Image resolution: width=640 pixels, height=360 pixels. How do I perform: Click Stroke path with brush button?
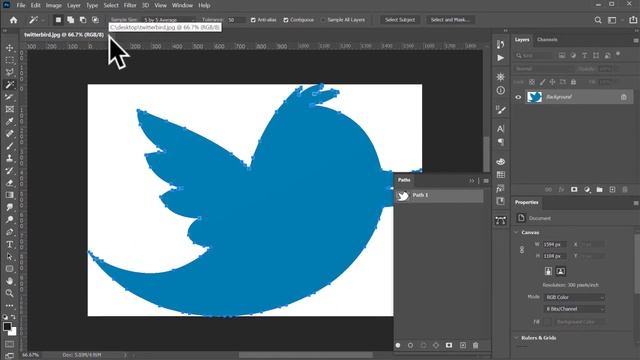pos(410,345)
